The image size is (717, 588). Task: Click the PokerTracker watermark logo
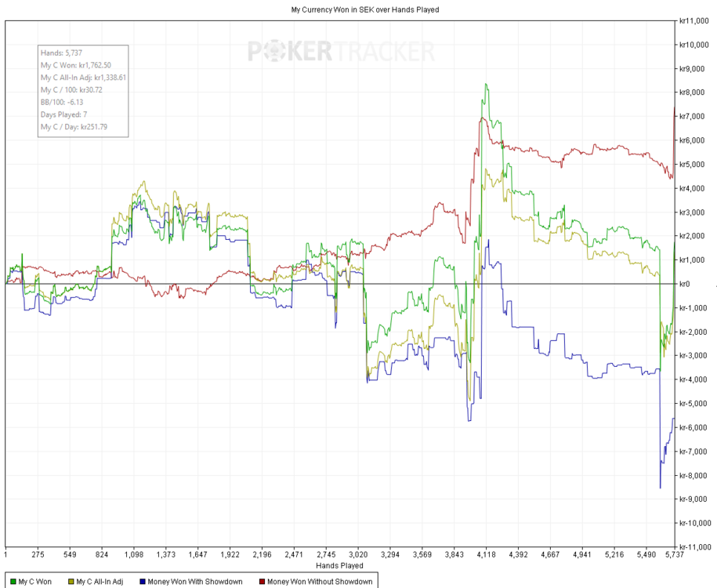[341, 52]
